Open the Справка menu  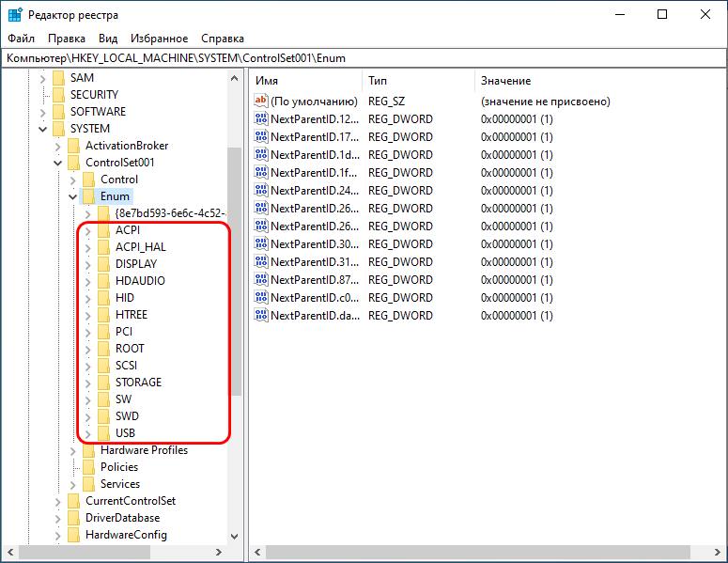click(x=223, y=39)
